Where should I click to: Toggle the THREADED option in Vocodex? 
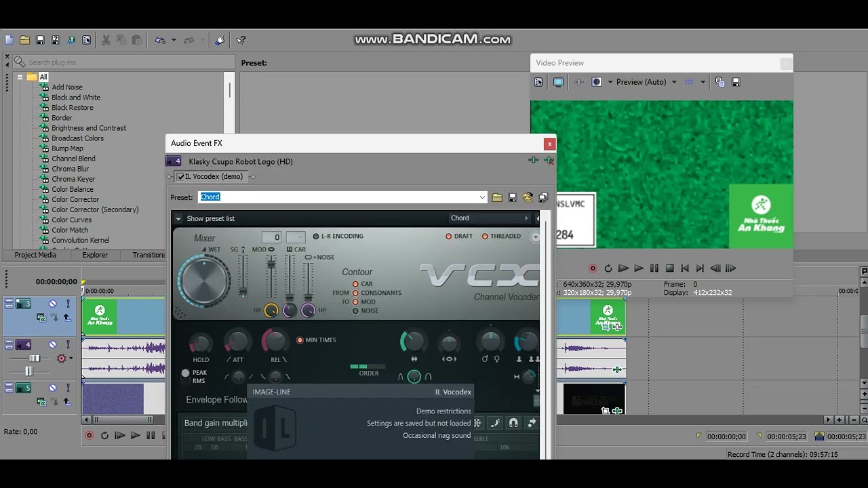point(501,236)
